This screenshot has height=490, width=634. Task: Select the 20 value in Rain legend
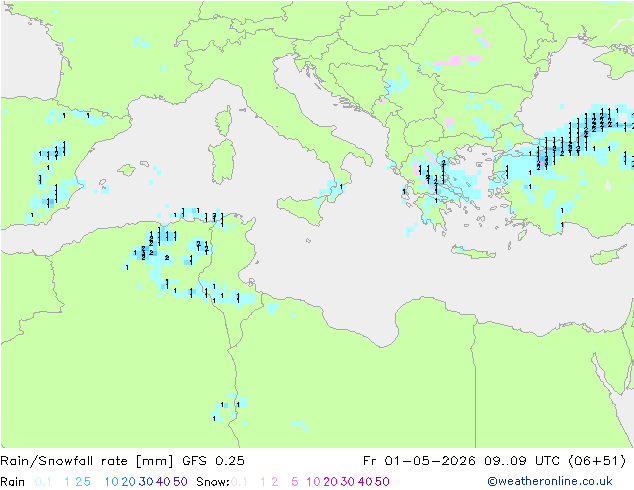tap(128, 482)
